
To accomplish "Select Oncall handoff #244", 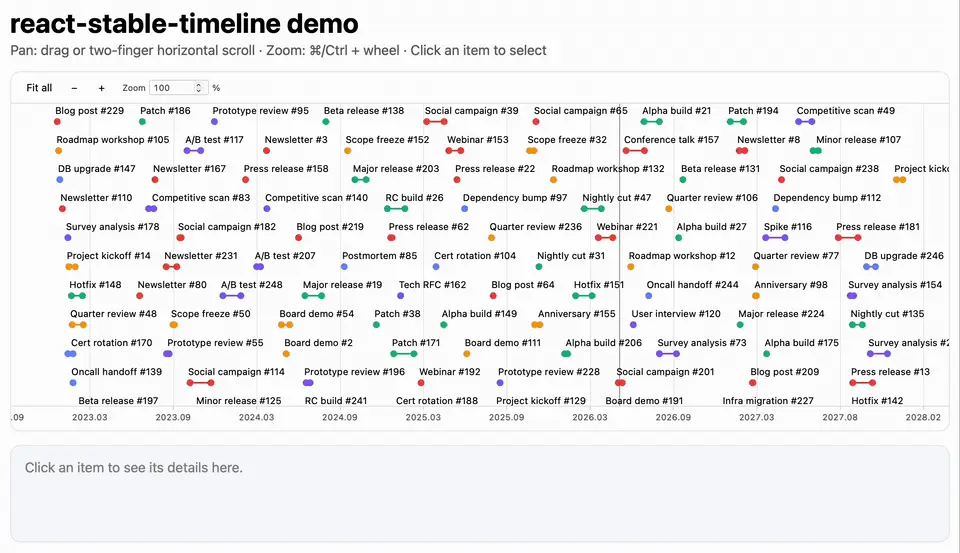I will click(692, 285).
